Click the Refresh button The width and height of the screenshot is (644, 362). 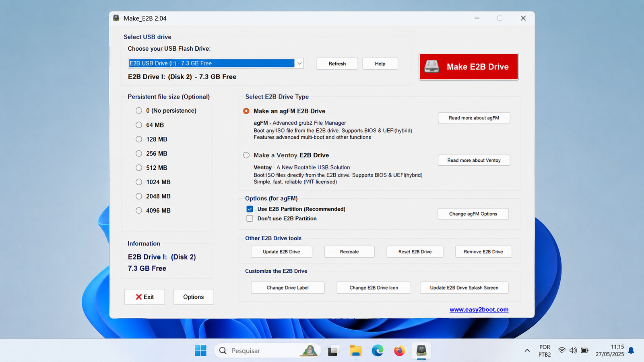pos(337,64)
